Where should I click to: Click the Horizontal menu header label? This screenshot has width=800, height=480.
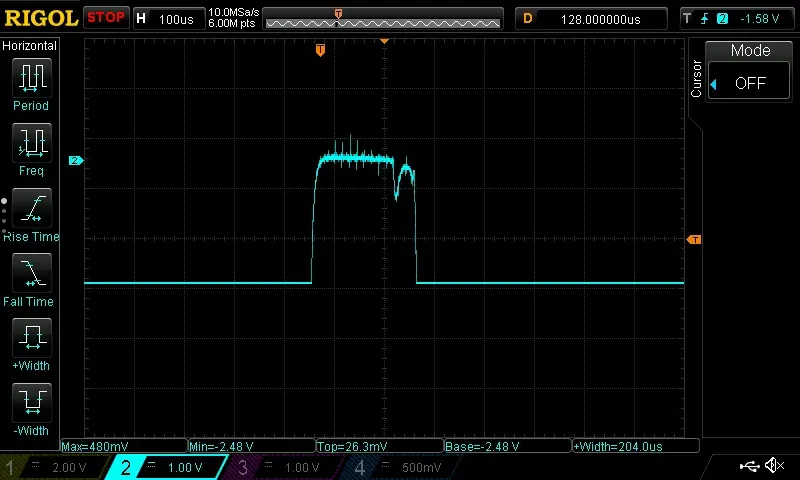click(x=30, y=46)
